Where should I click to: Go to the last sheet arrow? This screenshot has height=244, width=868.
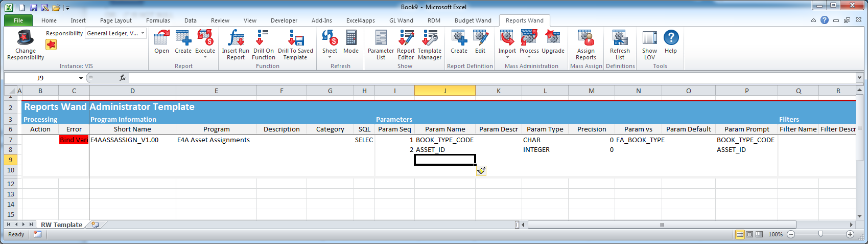31,225
